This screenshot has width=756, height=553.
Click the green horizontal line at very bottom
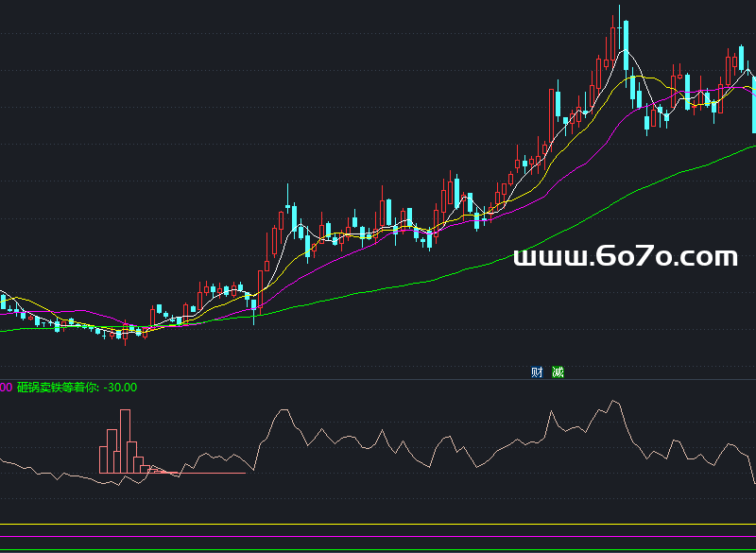pos(378,550)
